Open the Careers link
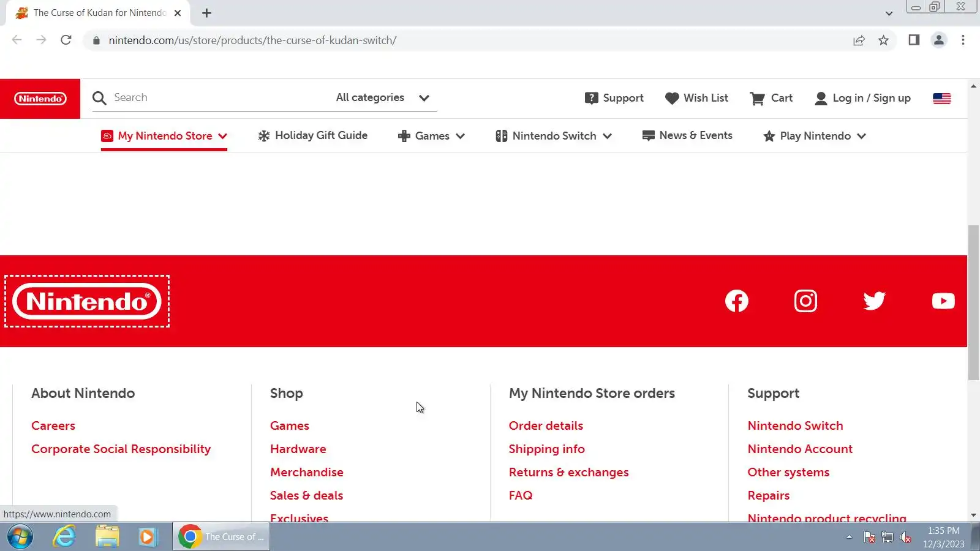 pyautogui.click(x=53, y=425)
